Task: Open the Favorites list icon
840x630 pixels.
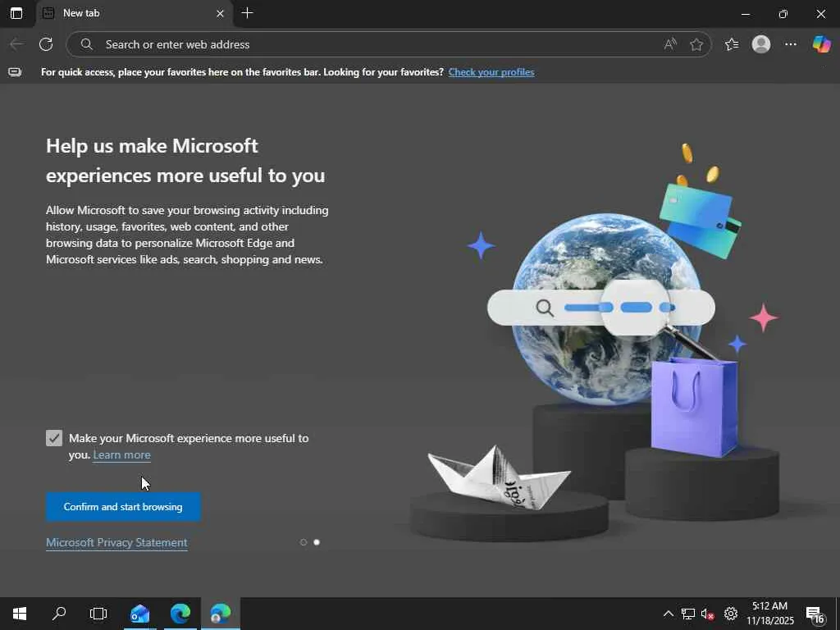Action: point(731,44)
